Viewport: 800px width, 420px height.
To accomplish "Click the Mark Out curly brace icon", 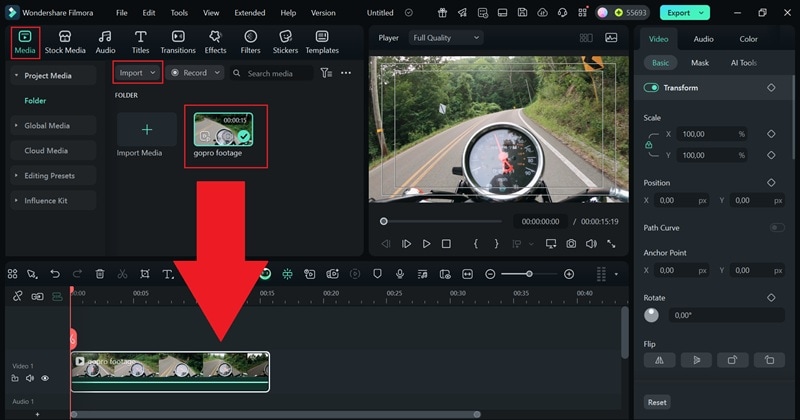I will coord(496,244).
